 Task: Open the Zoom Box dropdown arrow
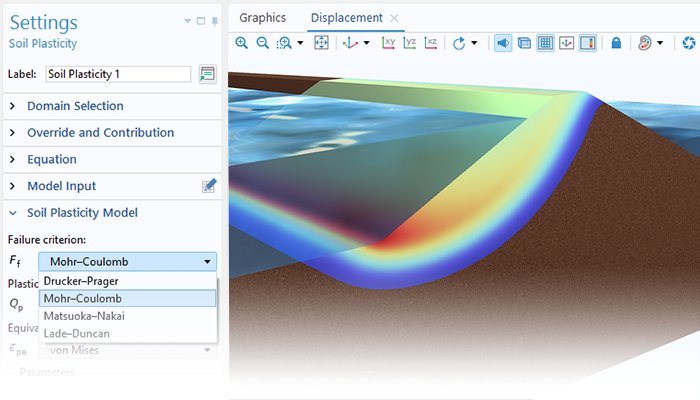[x=300, y=43]
